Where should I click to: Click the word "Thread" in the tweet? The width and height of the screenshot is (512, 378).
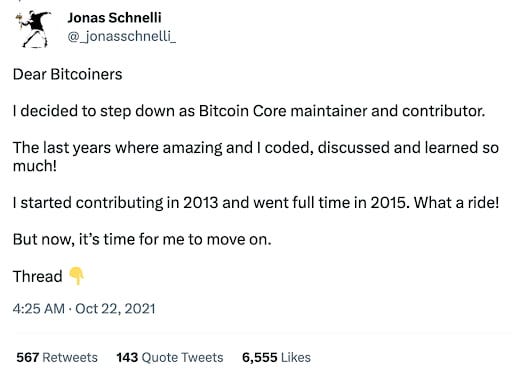[x=38, y=276]
